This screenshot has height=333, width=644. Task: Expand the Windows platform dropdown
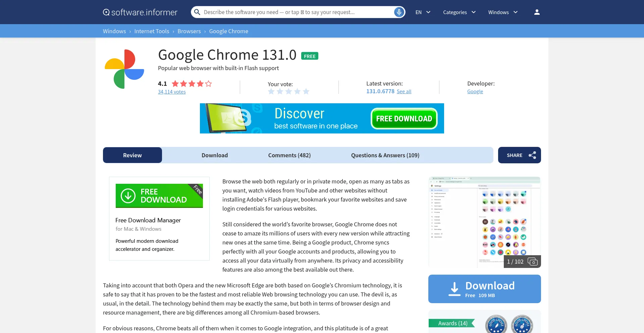[503, 12]
